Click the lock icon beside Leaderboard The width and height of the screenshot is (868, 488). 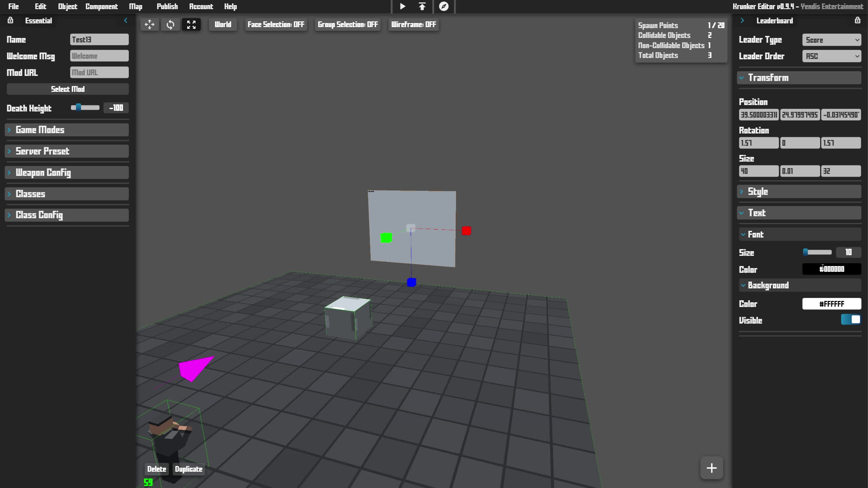pos(857,20)
